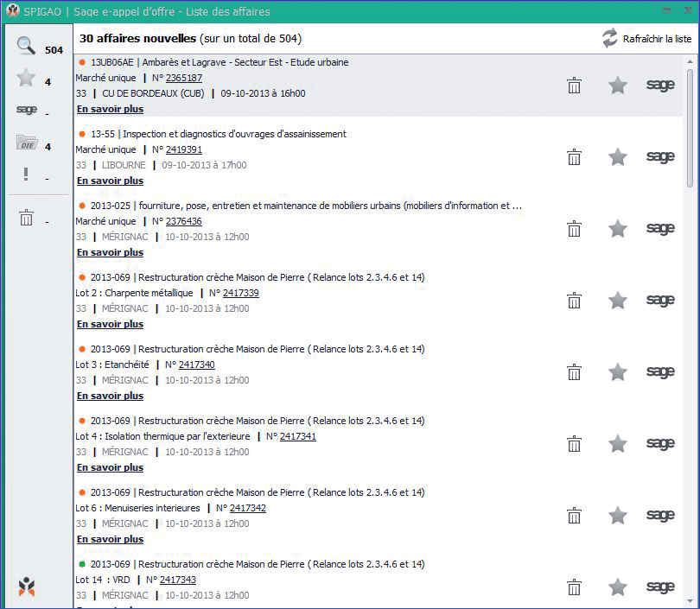Open En savoir plus for 2013-025
This screenshot has width=700, height=609.
pyautogui.click(x=111, y=252)
